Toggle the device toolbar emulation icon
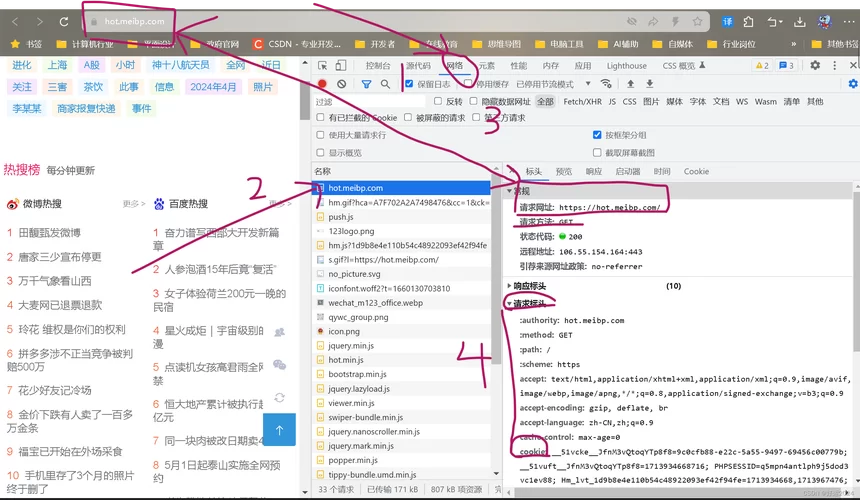 [x=341, y=65]
